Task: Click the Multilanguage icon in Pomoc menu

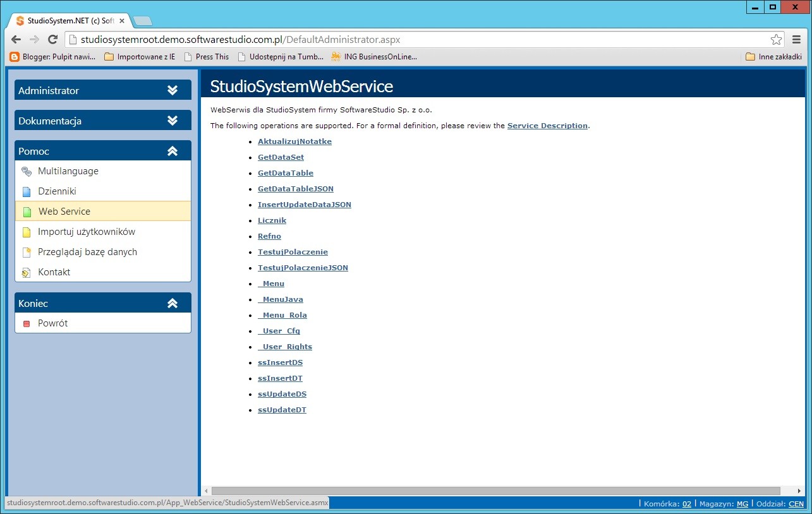Action: click(x=26, y=171)
